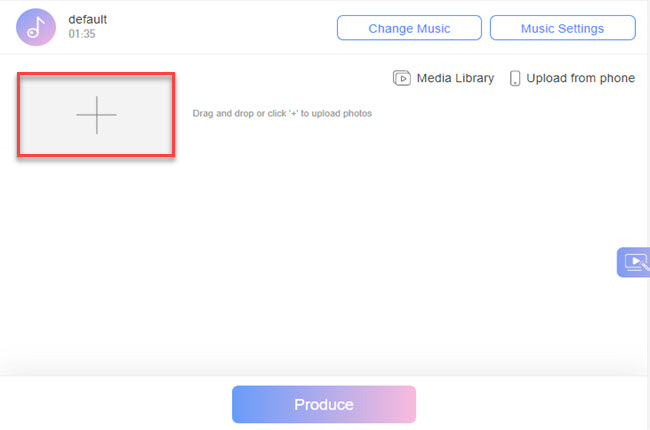Image resolution: width=650 pixels, height=430 pixels.
Task: Click the purple music note icon
Action: click(36, 27)
